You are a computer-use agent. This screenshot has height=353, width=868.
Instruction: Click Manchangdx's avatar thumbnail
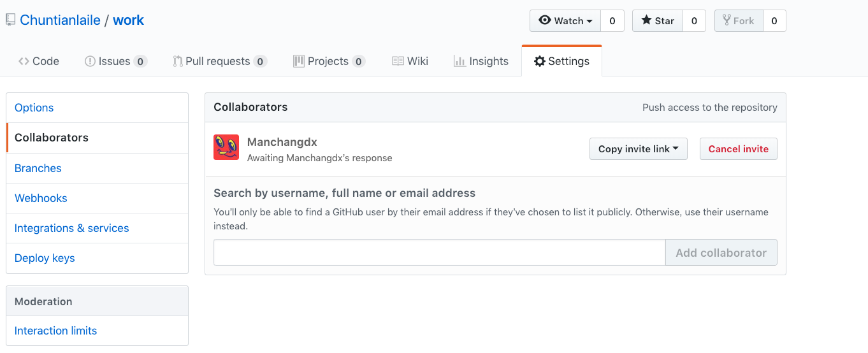click(x=226, y=148)
